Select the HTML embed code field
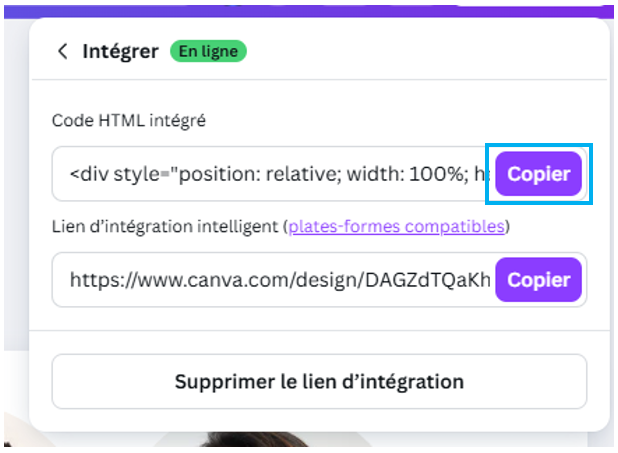 pos(275,174)
